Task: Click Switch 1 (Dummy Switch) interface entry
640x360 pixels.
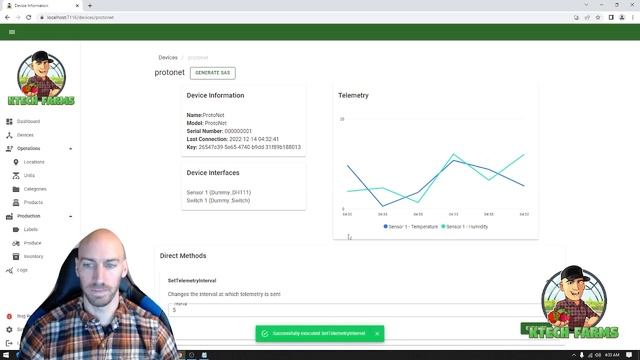Action: pos(218,200)
